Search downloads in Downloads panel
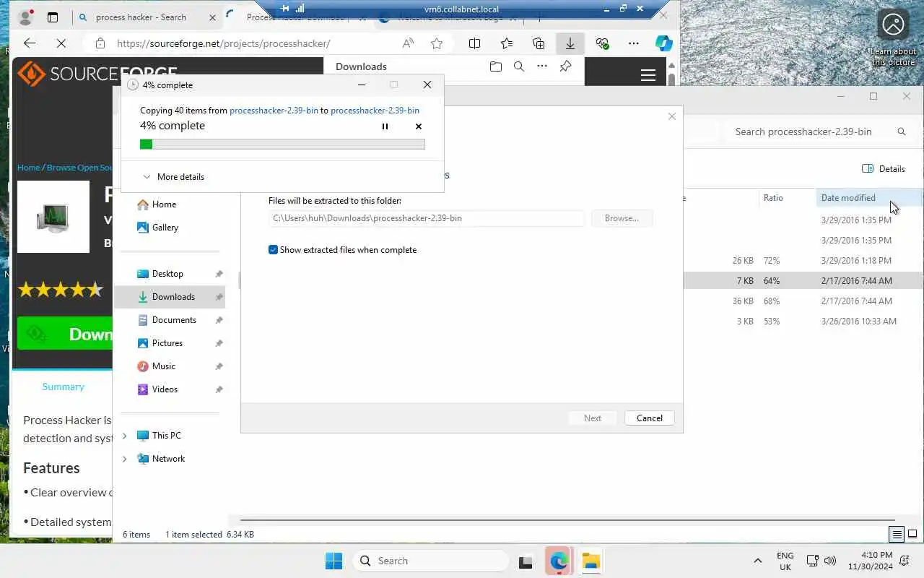Image resolution: width=924 pixels, height=578 pixels. (x=518, y=66)
